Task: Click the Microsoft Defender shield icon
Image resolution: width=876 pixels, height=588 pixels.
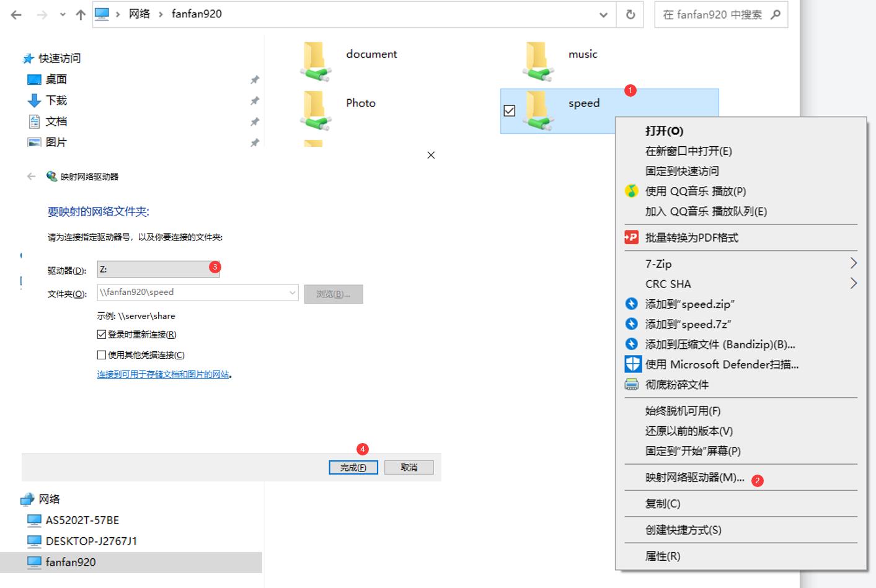Action: coord(632,364)
